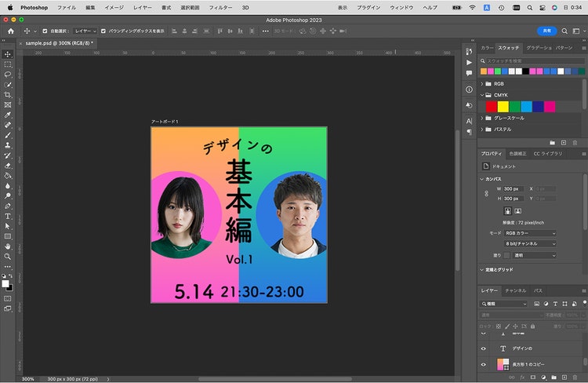Viewport: 588px width, 383px height.
Task: Select the Move tool
Action: [x=8, y=54]
